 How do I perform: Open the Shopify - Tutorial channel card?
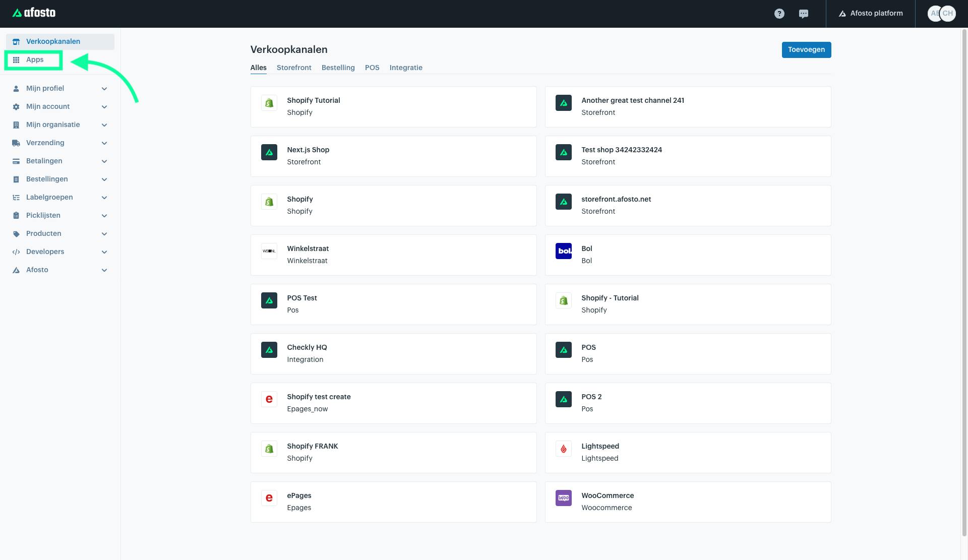point(688,304)
